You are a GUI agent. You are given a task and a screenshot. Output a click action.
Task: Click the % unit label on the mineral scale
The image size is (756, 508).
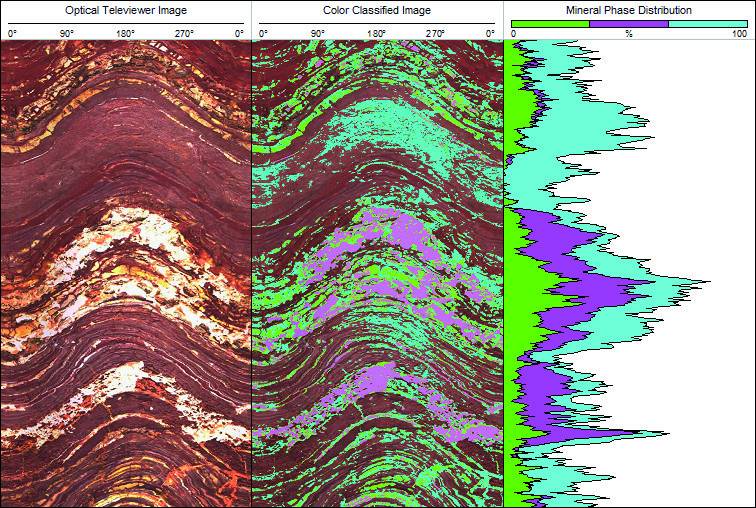tap(628, 34)
